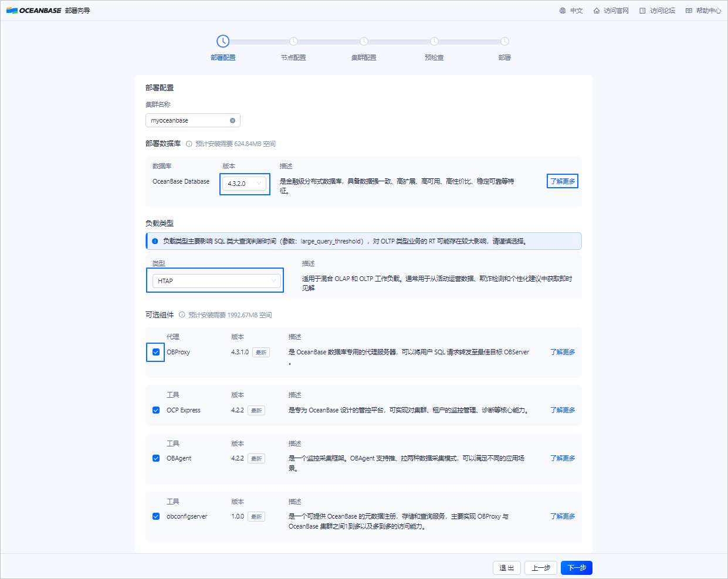The image size is (728, 579).
Task: Click the 部署配置 step clock icon
Action: tap(223, 41)
